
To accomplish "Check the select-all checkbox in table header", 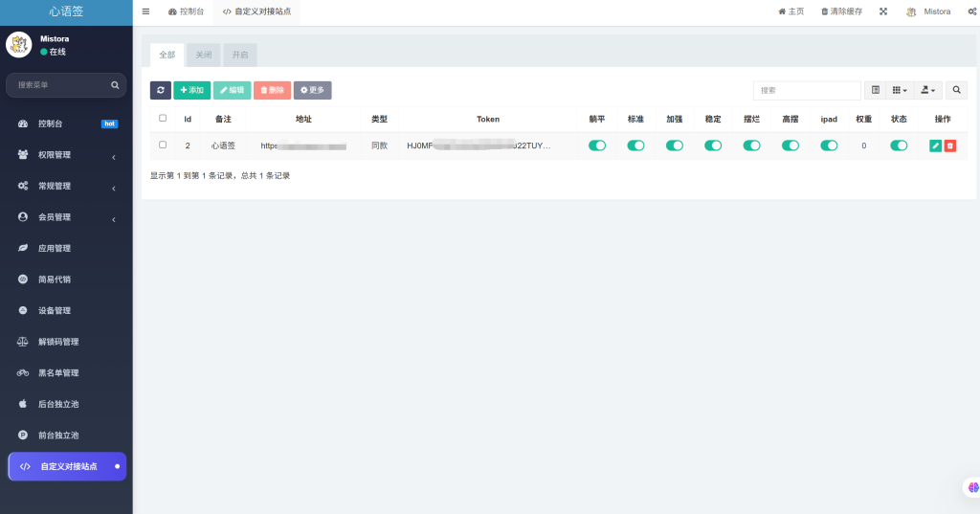I will pyautogui.click(x=163, y=119).
